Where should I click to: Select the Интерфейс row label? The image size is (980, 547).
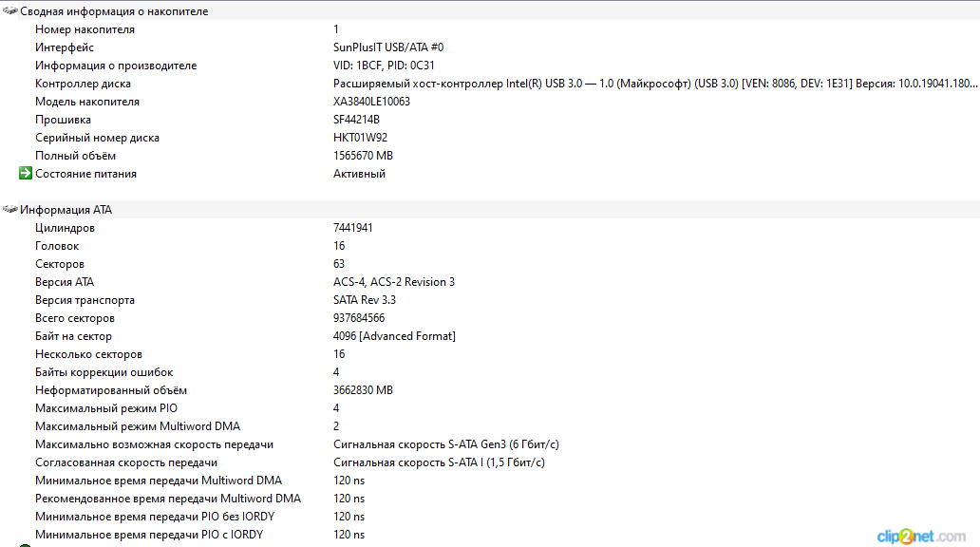pos(65,47)
